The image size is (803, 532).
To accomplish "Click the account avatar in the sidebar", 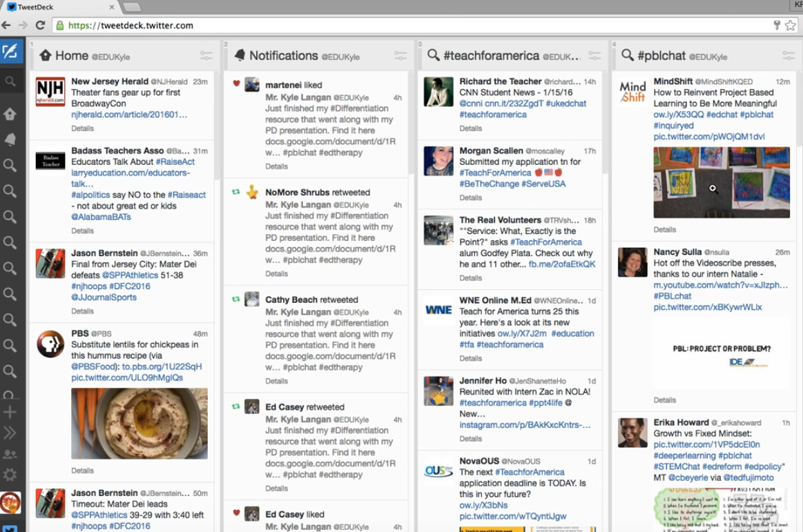I will click(10, 502).
